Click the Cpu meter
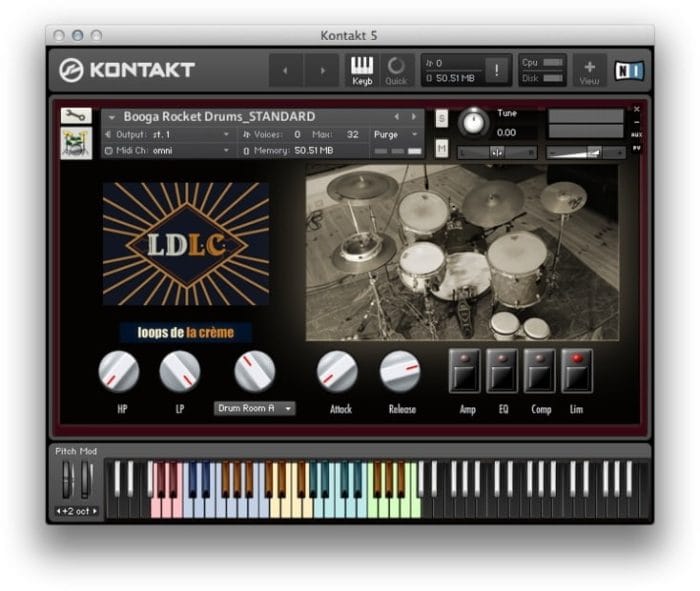 pyautogui.click(x=542, y=62)
